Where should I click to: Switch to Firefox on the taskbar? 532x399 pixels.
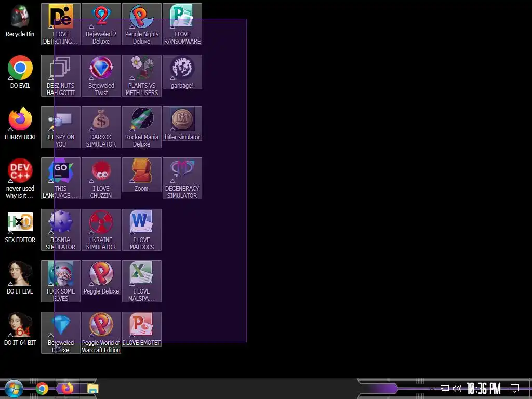point(67,389)
